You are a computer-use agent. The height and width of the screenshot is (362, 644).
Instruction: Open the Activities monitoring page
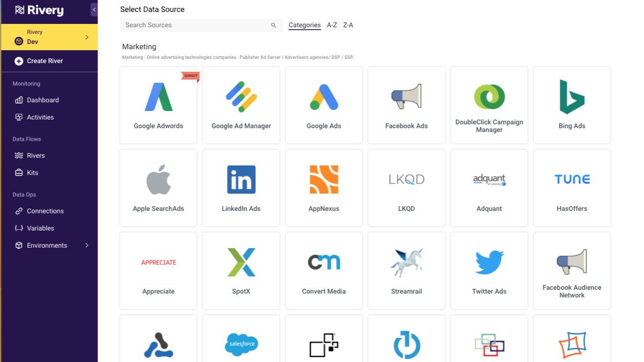[x=40, y=117]
